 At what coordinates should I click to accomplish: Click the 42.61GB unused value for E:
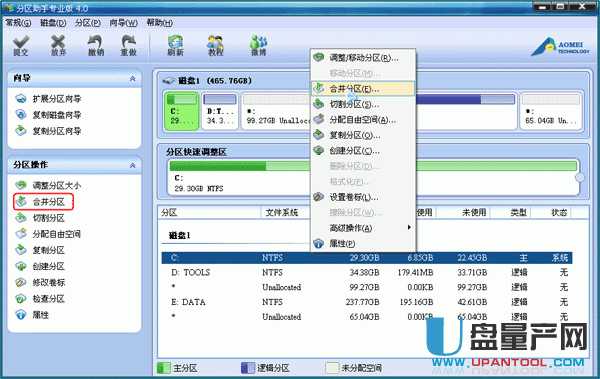coord(472,302)
